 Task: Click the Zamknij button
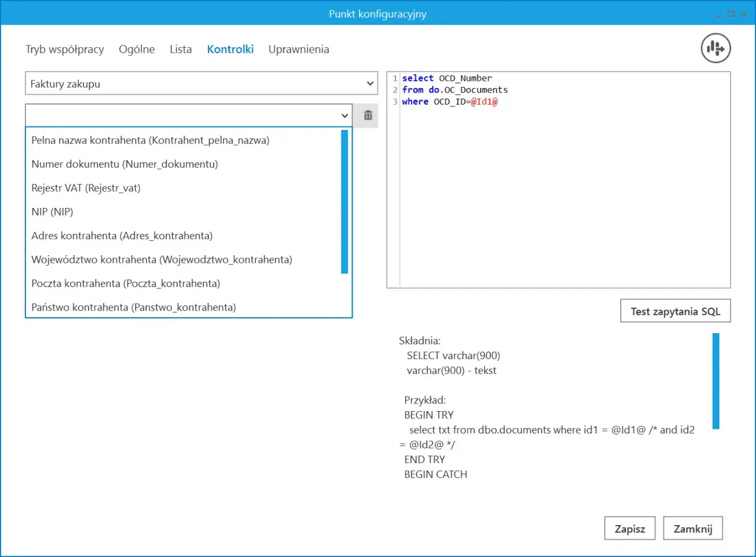(x=693, y=529)
